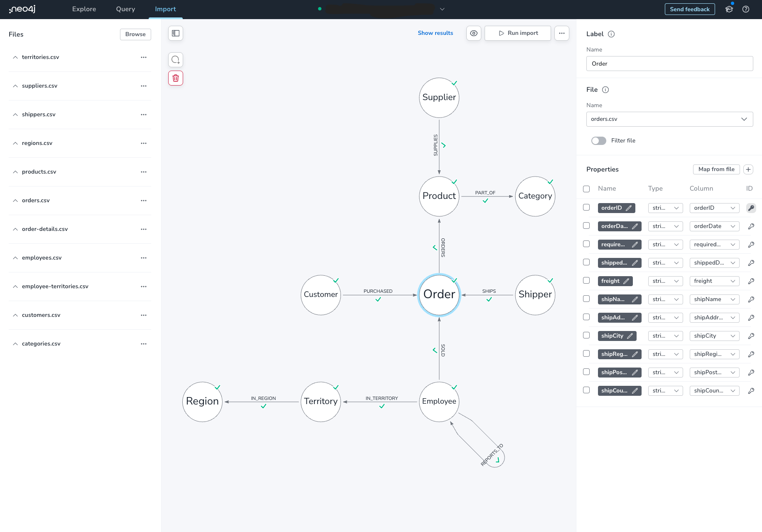The image size is (762, 532).
Task: Open the help question mark icon
Action: [746, 9]
